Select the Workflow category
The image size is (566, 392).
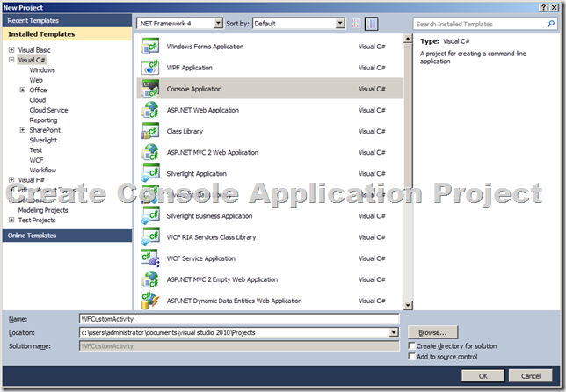[43, 170]
